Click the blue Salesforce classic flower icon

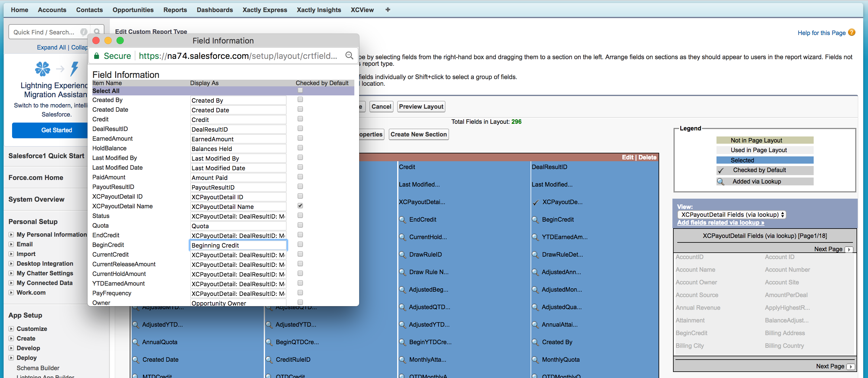click(x=43, y=69)
